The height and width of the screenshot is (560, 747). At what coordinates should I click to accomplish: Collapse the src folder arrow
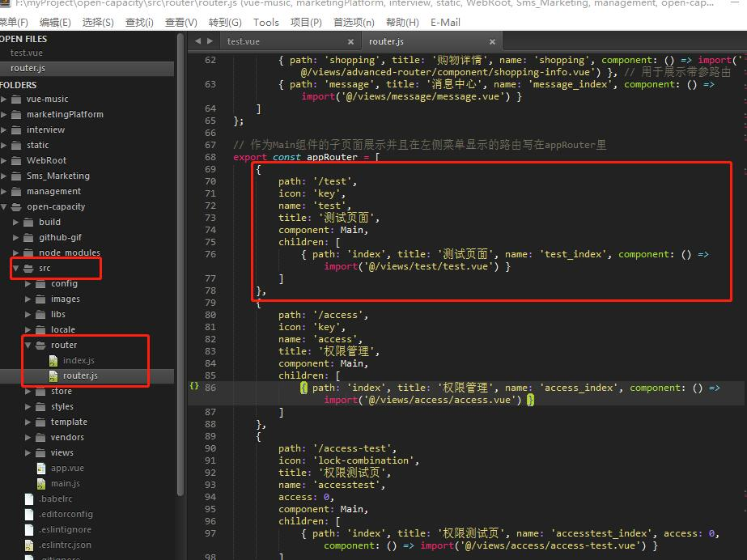coord(15,268)
